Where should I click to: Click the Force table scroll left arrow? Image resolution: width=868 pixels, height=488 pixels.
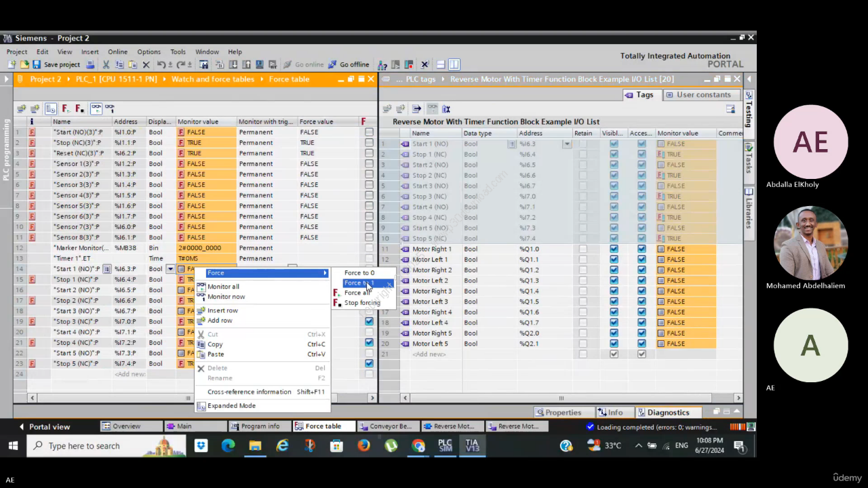click(x=33, y=398)
